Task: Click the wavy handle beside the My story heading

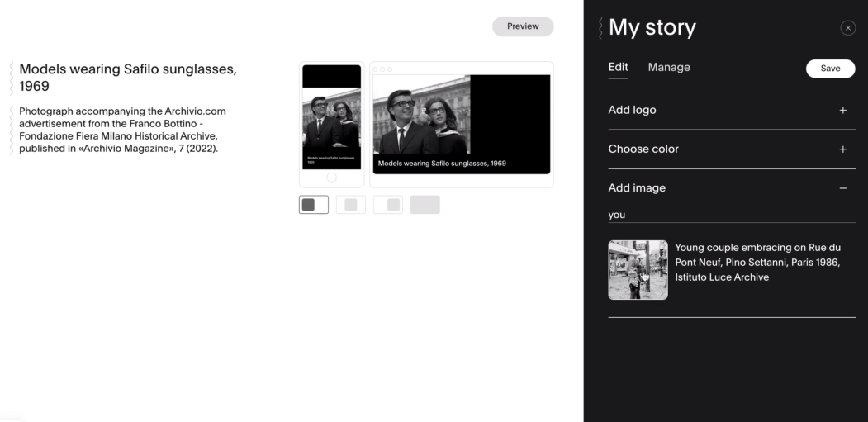Action: (600, 28)
